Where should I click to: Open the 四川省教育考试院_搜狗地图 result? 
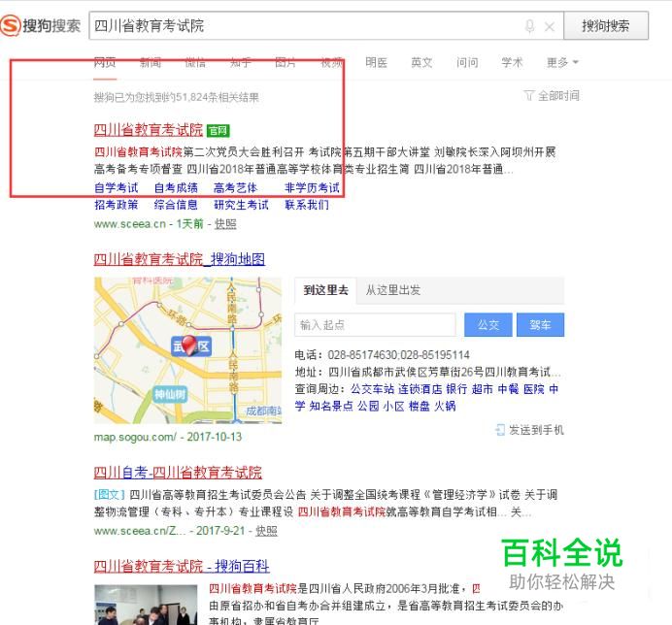click(179, 259)
